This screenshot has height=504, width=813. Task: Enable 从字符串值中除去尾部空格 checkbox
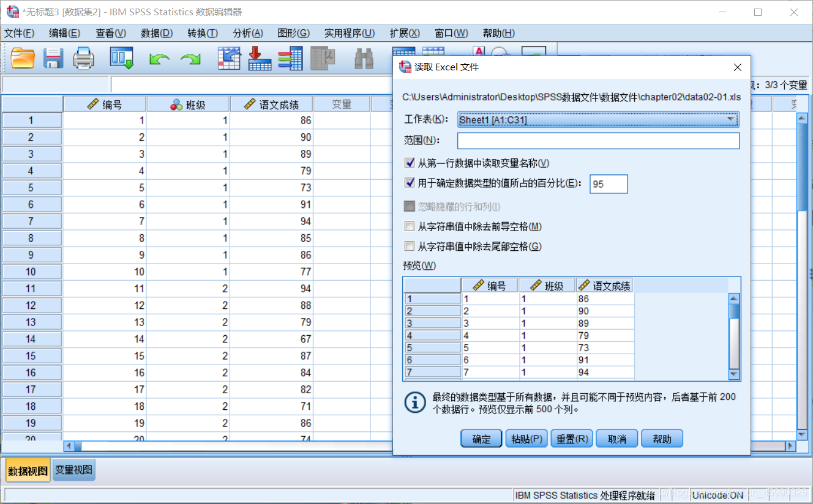(x=410, y=246)
